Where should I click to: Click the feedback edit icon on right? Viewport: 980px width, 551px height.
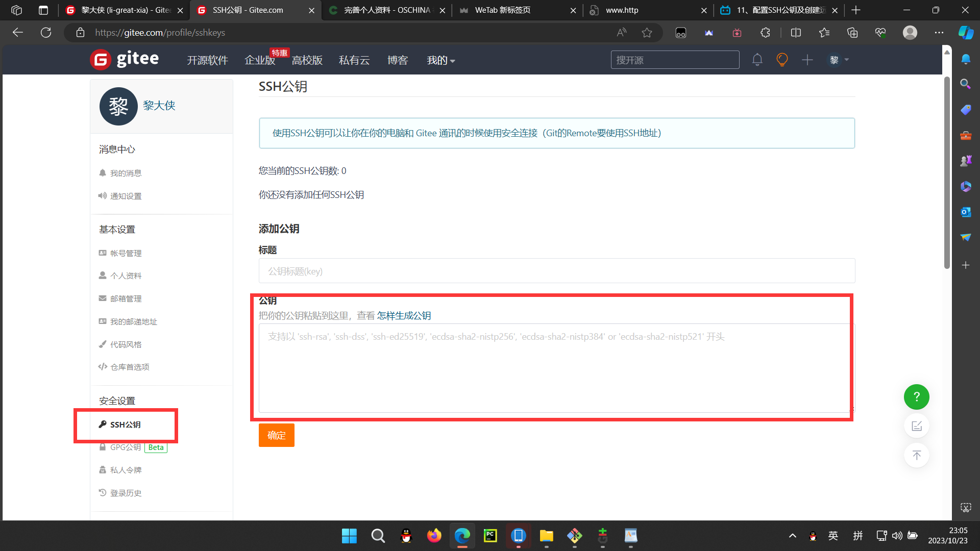(x=916, y=426)
